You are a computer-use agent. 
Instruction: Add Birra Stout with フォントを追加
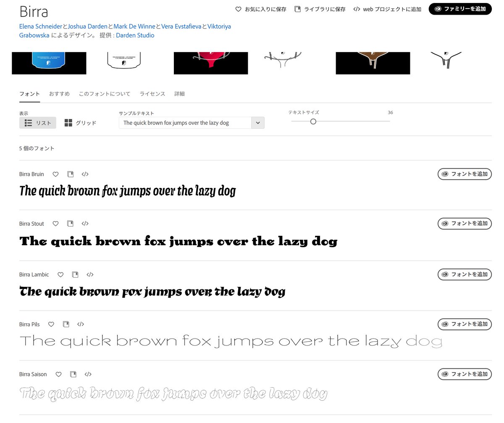point(465,224)
